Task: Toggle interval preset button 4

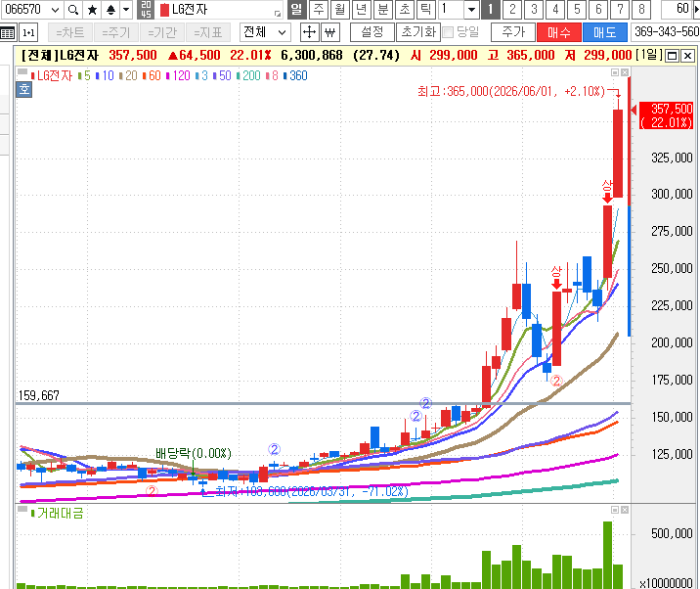Action: point(555,10)
